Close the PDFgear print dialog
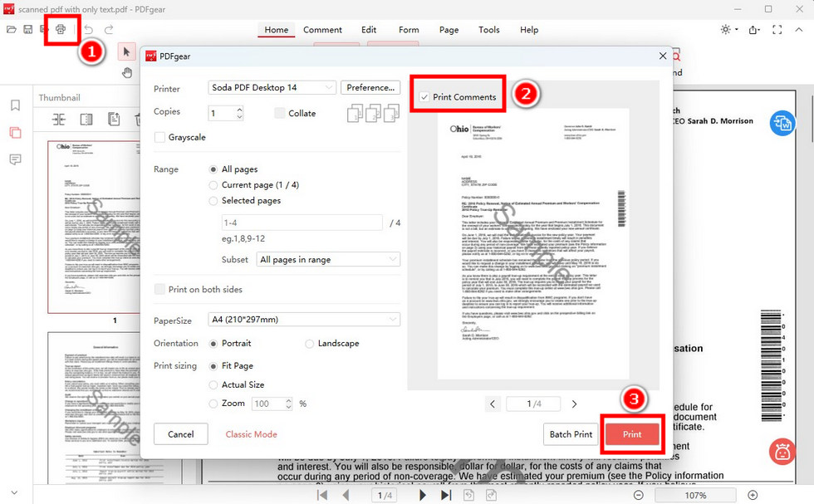This screenshot has height=504, width=814. [663, 56]
